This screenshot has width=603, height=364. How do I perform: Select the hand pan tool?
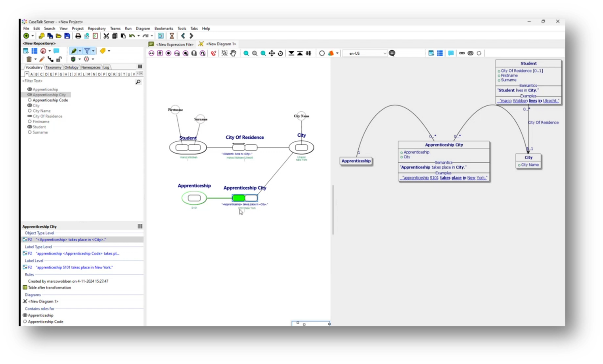233,53
